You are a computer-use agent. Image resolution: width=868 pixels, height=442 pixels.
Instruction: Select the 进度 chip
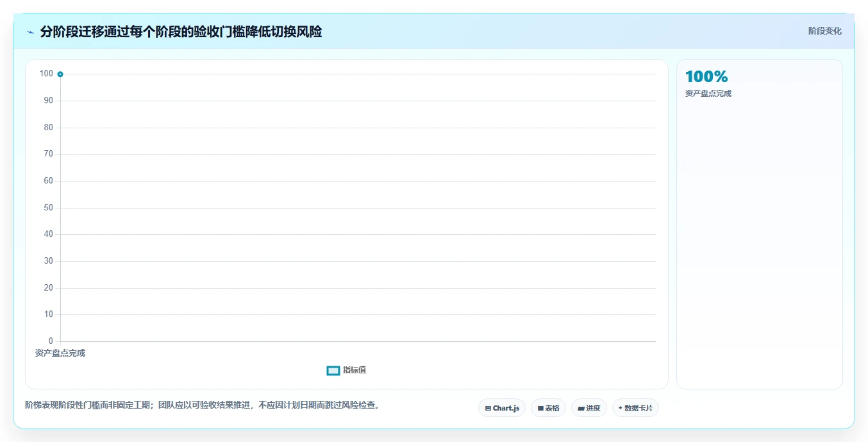(x=588, y=408)
